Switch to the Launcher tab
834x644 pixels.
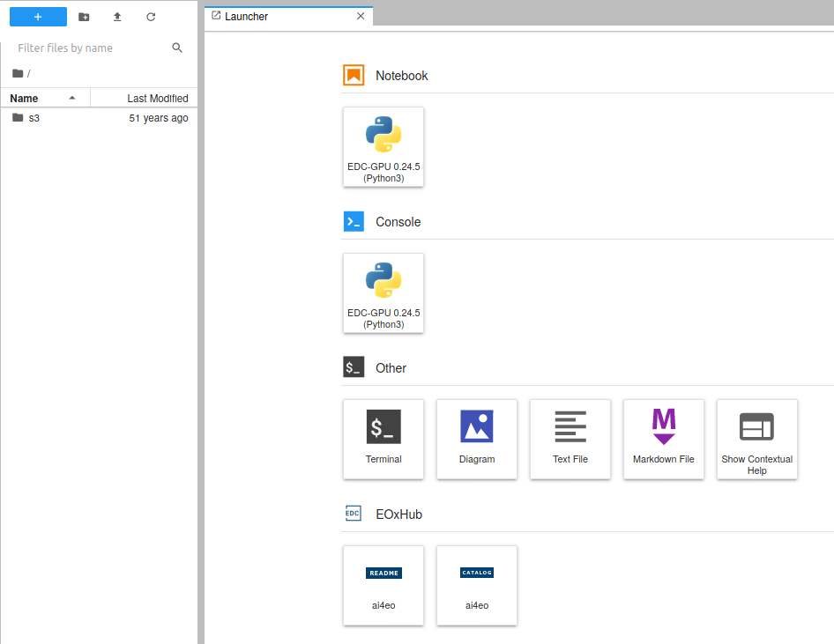(247, 17)
